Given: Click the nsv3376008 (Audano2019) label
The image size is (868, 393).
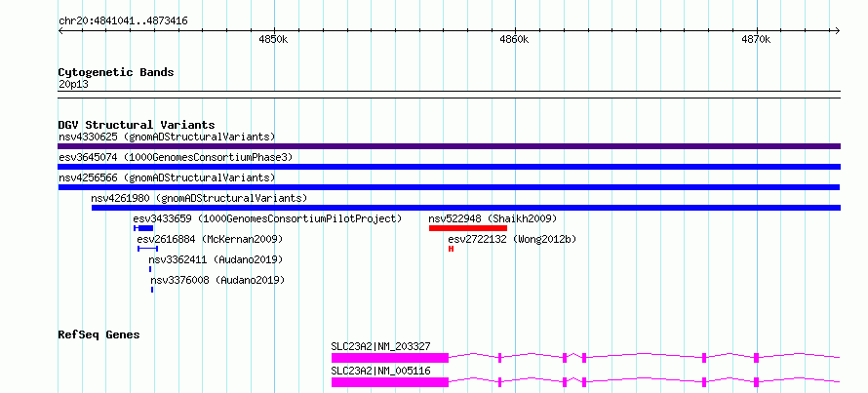Looking at the screenshot, I should pyautogui.click(x=218, y=280).
